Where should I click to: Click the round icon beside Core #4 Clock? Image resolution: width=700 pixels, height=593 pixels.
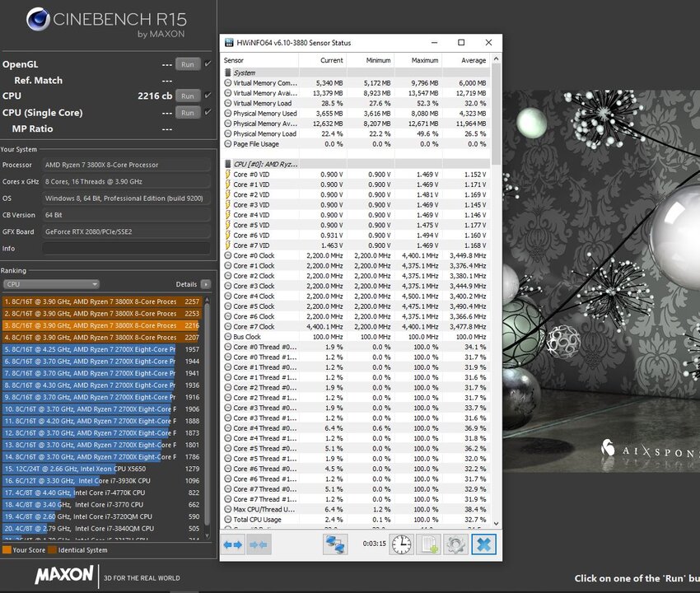[x=227, y=296]
